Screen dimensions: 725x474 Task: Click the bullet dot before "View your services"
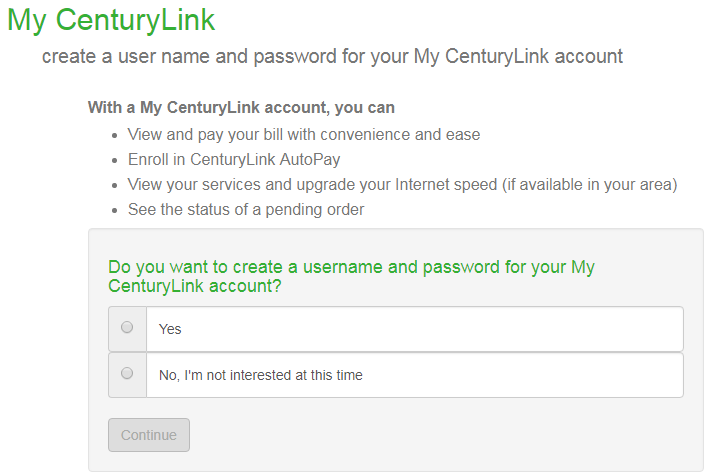[113, 186]
